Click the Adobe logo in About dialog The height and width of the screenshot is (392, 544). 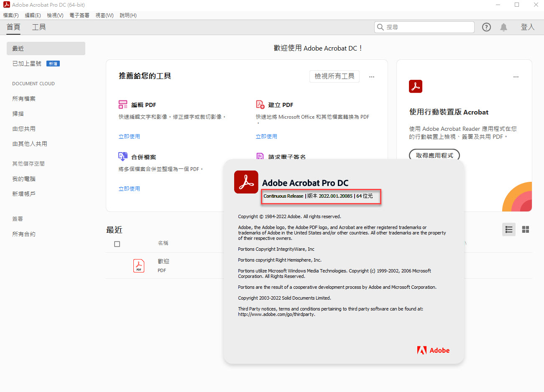tap(433, 350)
